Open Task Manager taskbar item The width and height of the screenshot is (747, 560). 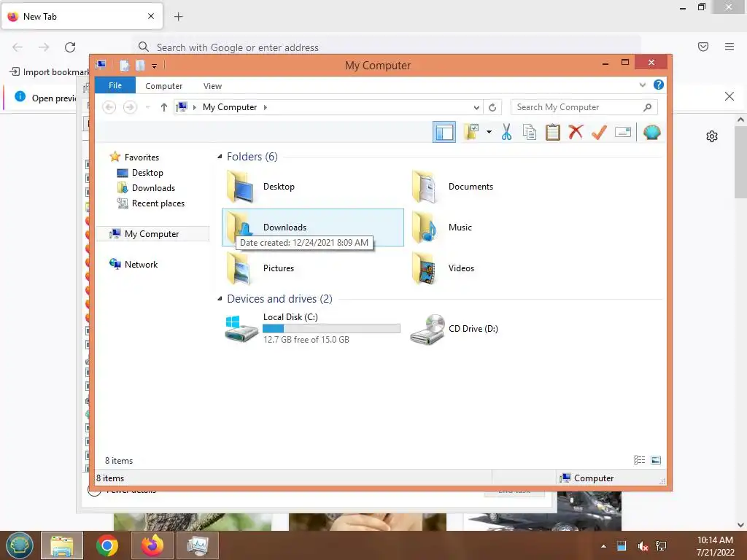pyautogui.click(x=198, y=545)
